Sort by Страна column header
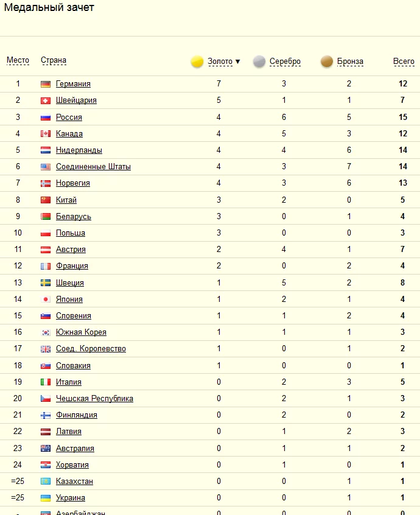 [54, 60]
